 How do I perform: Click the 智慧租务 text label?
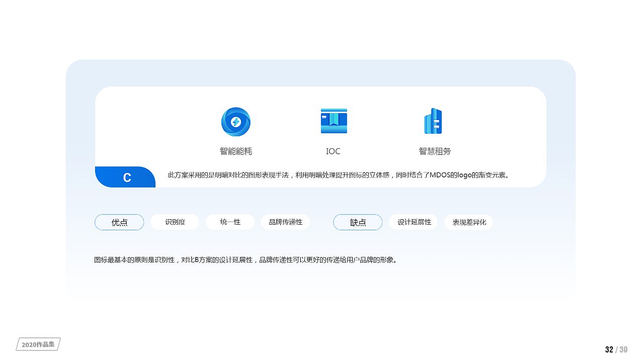point(435,151)
